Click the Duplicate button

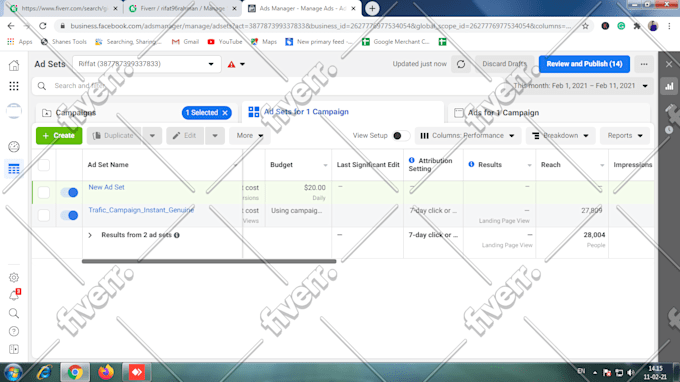coord(114,136)
